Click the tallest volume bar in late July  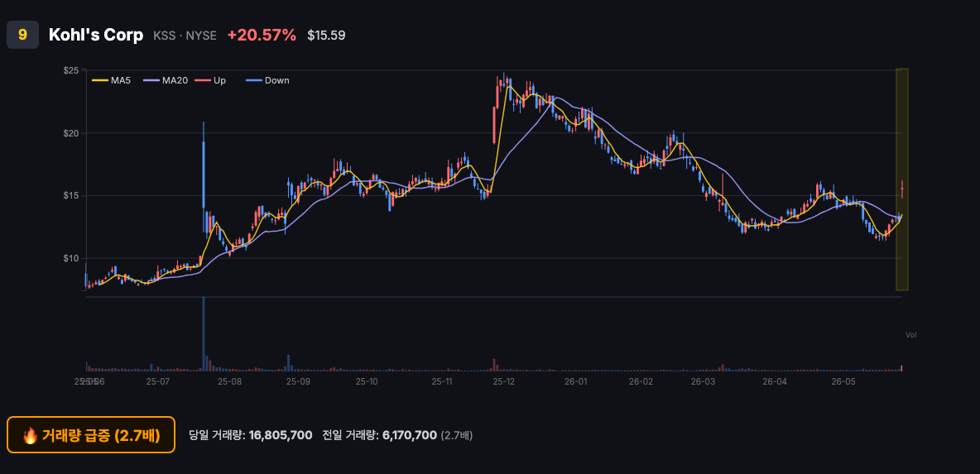pyautogui.click(x=204, y=335)
